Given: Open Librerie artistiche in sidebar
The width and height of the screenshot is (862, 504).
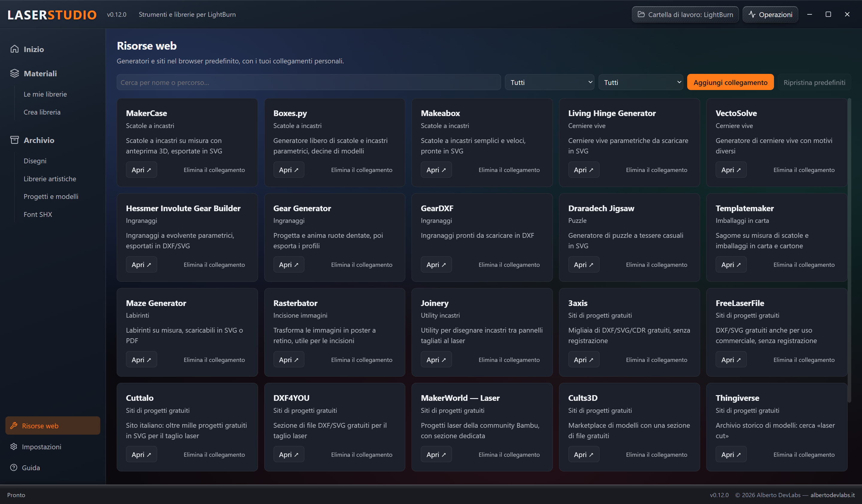Looking at the screenshot, I should pyautogui.click(x=50, y=179).
